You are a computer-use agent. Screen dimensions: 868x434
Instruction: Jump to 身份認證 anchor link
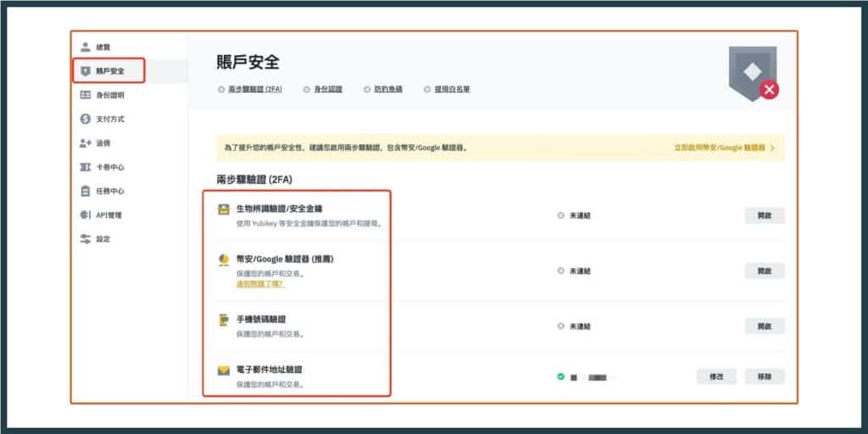[x=328, y=89]
